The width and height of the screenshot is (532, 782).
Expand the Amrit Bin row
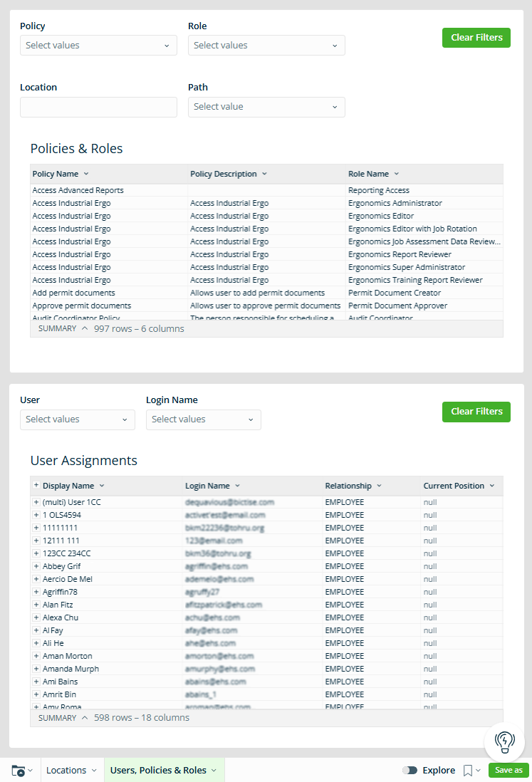point(36,694)
